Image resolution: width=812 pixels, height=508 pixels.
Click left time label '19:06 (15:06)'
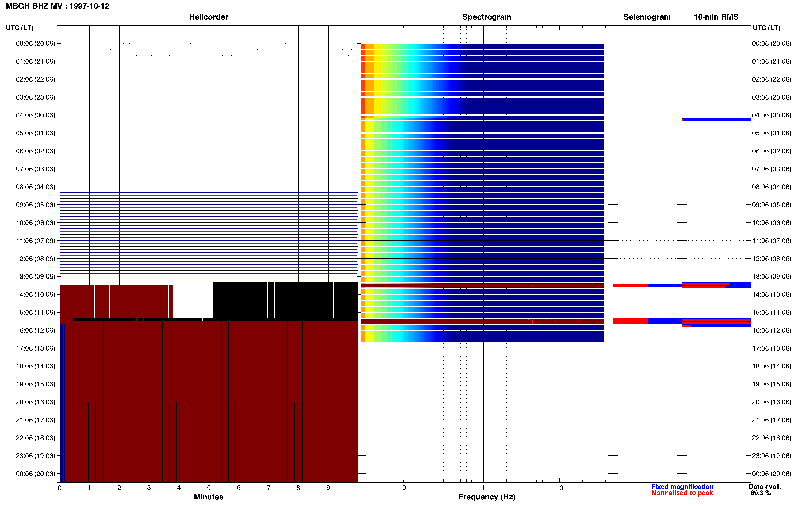(x=36, y=384)
